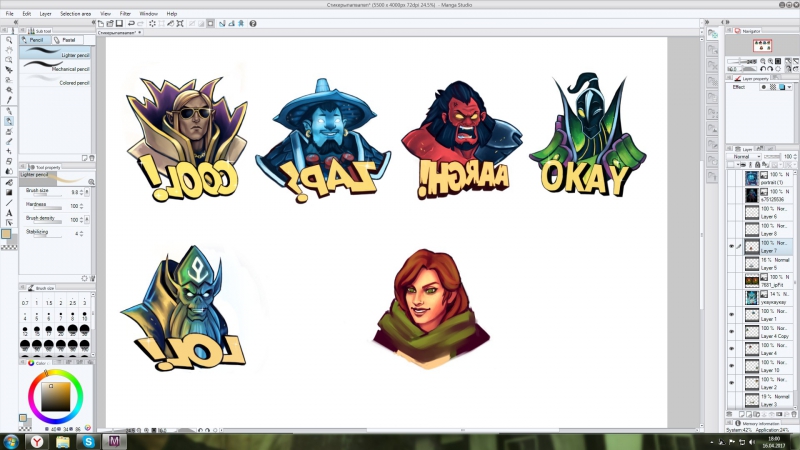Choose the Colored pencil sub tool

(x=56, y=81)
